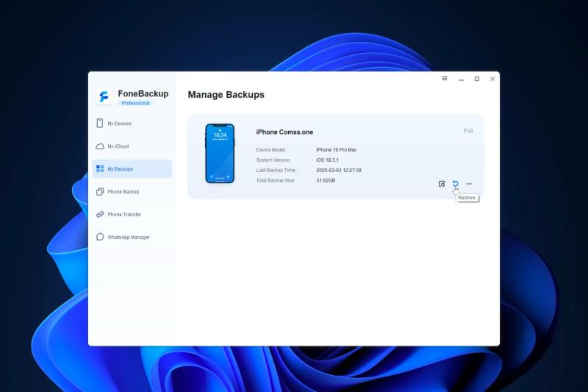Open Phone Transfer section

pyautogui.click(x=132, y=214)
